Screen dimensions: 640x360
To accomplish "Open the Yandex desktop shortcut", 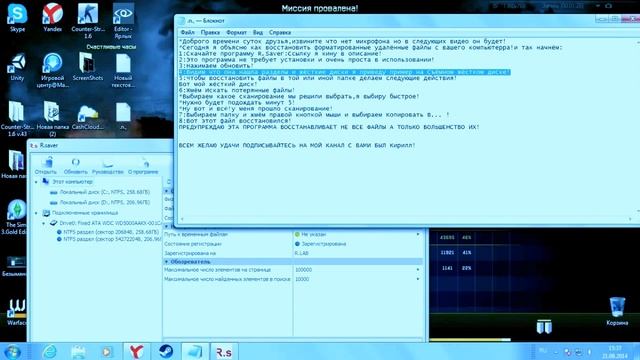I will 53,17.
